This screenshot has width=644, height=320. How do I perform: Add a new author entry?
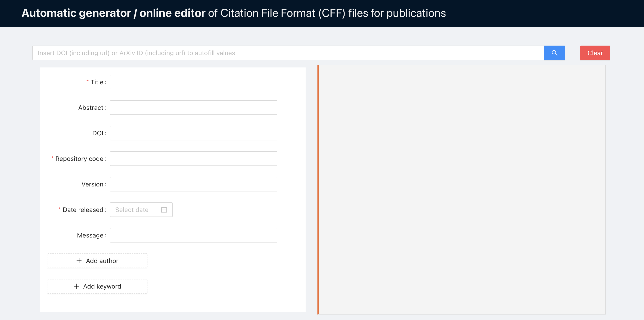[x=97, y=261]
